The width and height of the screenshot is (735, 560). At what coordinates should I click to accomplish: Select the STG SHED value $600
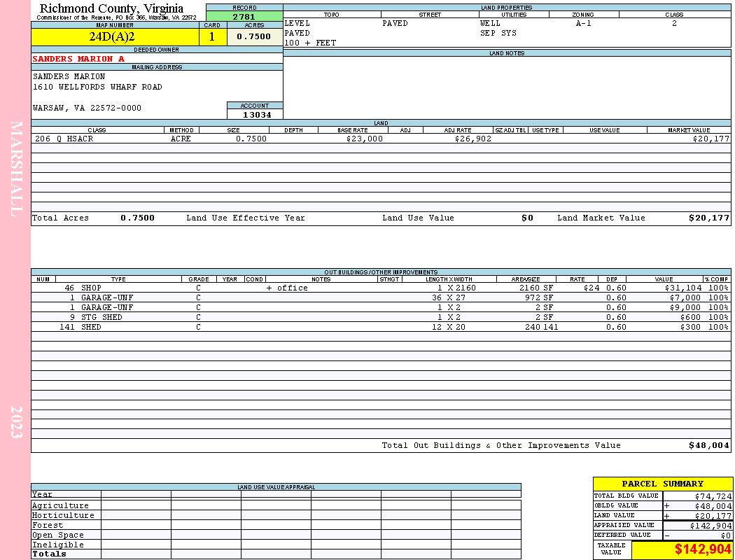(690, 317)
